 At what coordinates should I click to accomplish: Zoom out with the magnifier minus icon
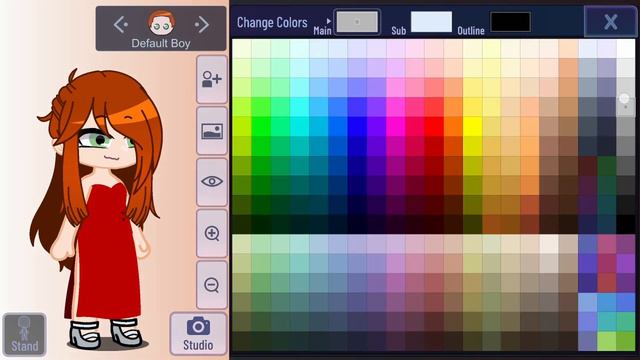pyautogui.click(x=212, y=285)
